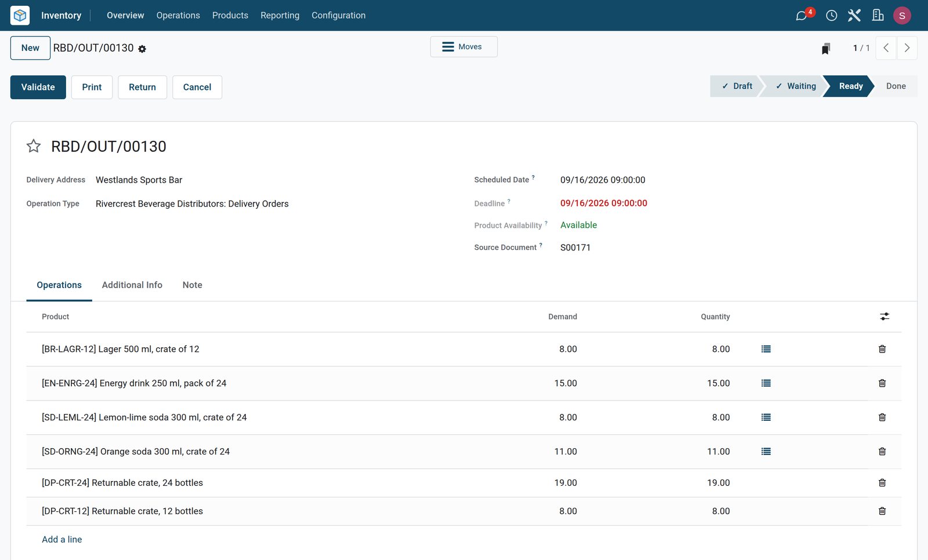
Task: Open the messages conversation icon
Action: (x=802, y=15)
